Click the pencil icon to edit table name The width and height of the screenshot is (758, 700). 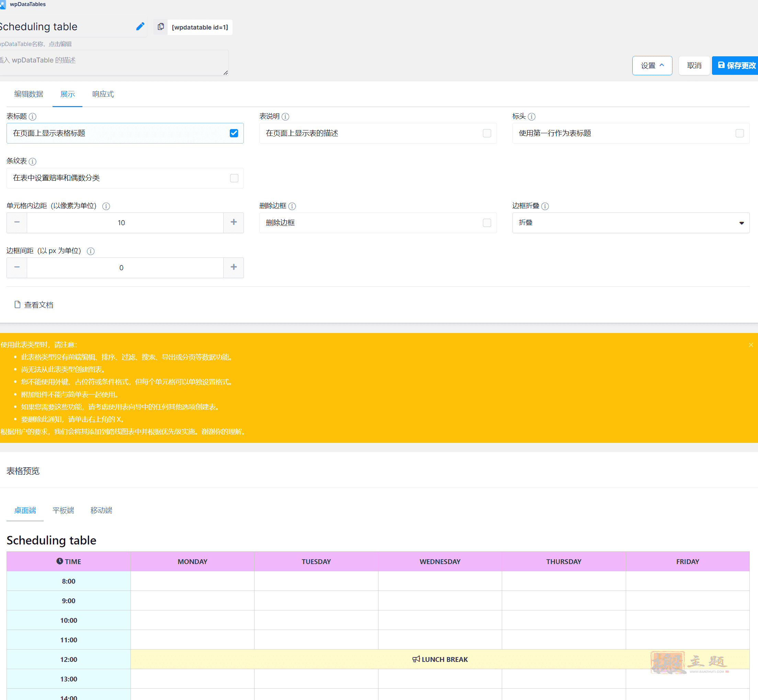140,26
